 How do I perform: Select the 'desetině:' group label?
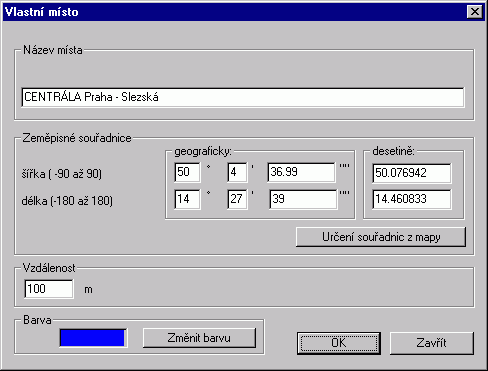(x=393, y=151)
